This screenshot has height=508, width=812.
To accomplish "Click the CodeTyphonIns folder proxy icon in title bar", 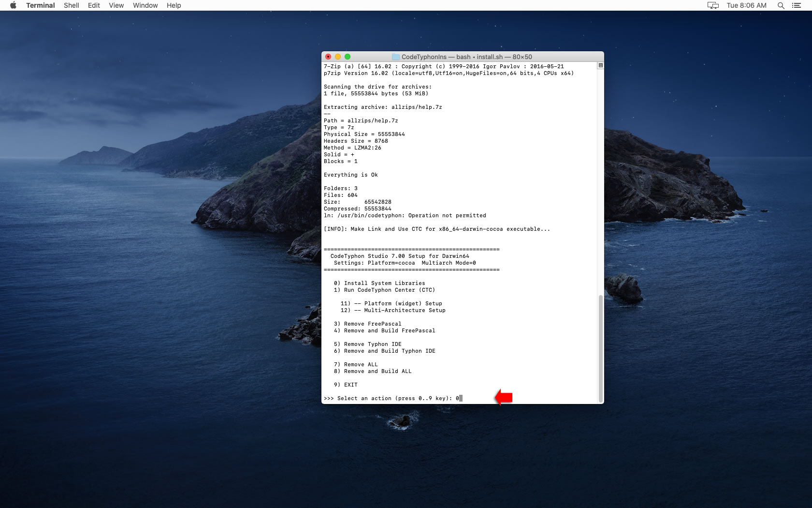I will point(396,57).
